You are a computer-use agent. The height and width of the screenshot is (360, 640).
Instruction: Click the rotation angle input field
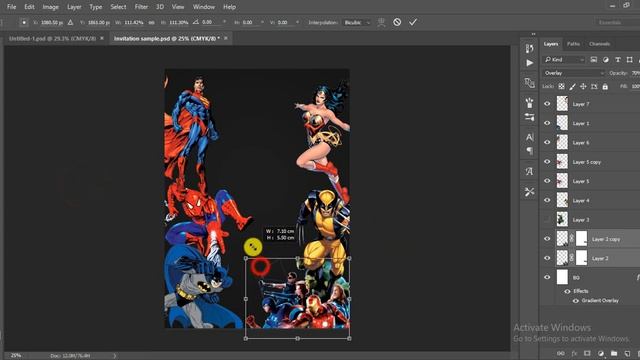[211, 22]
